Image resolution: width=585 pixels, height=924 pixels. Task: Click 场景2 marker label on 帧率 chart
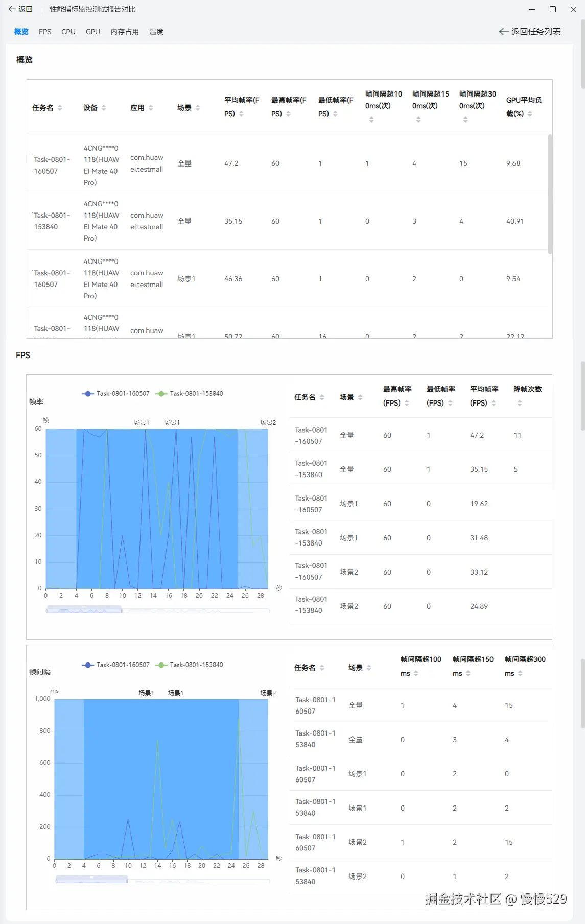tap(268, 423)
